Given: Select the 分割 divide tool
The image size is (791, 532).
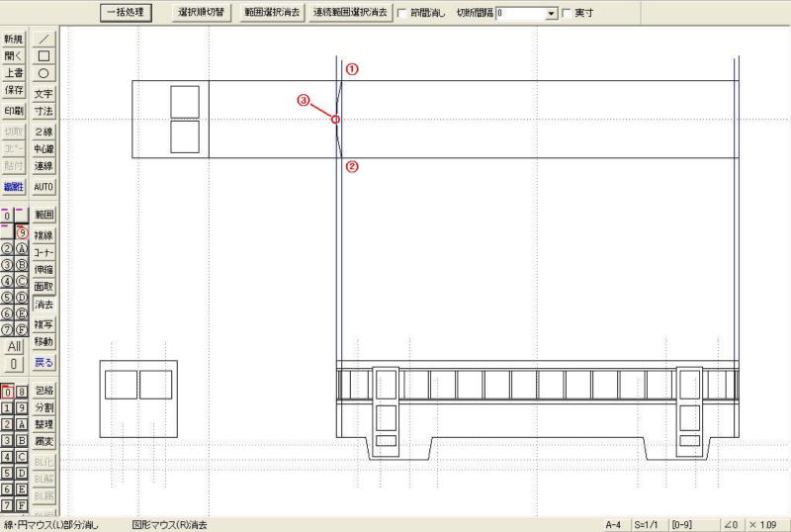Looking at the screenshot, I should (44, 407).
